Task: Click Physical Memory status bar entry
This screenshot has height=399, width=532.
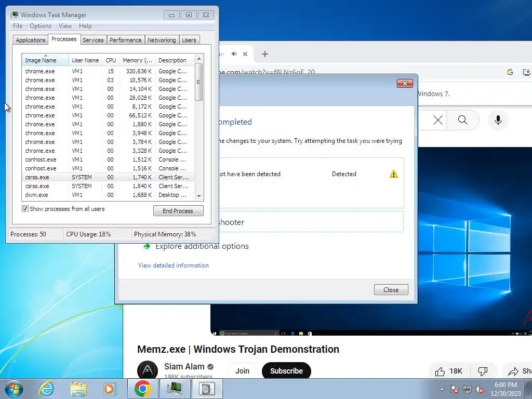Action: coord(165,234)
